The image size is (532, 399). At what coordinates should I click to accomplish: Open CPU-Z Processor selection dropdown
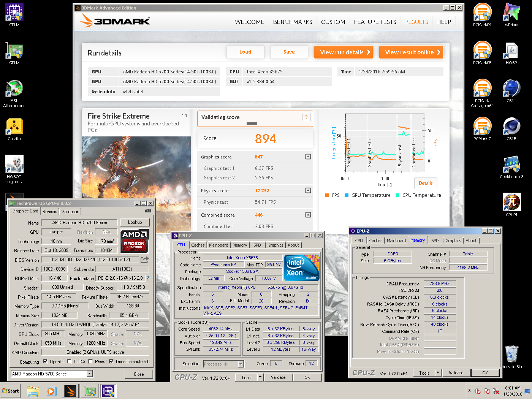point(241,364)
